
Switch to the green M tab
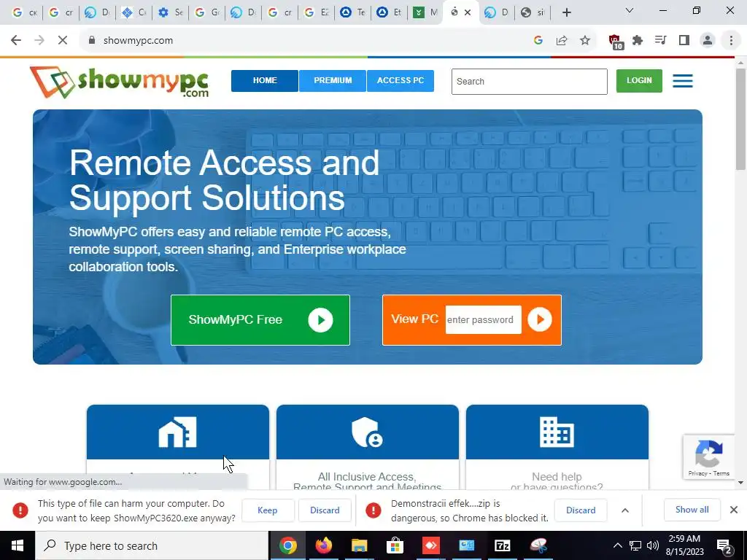(x=425, y=13)
